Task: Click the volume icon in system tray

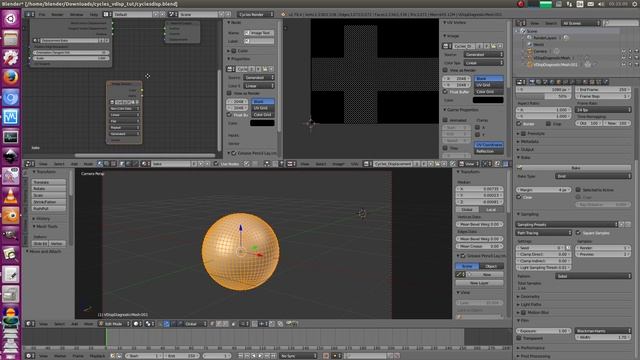Action: click(601, 4)
